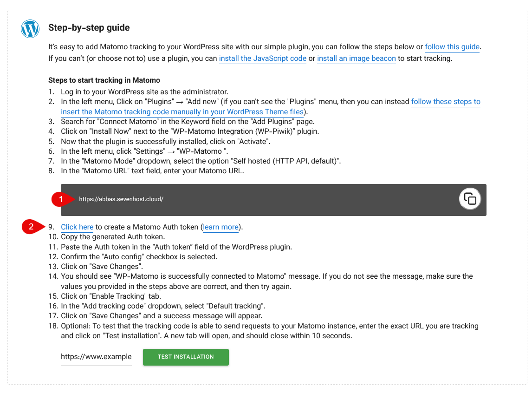Click step 10 'Copy the generated Auth token'
532x393 pixels.
[x=113, y=237]
